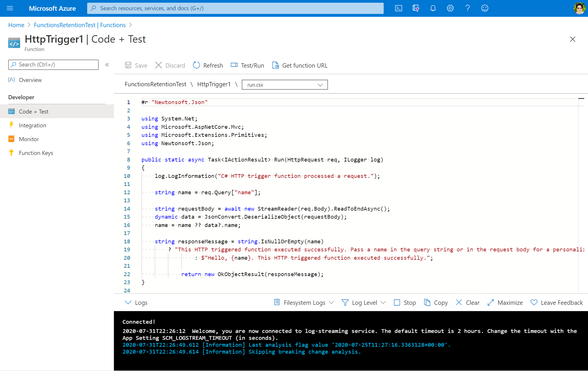
Task: Stop the log stream
Action: pos(405,302)
